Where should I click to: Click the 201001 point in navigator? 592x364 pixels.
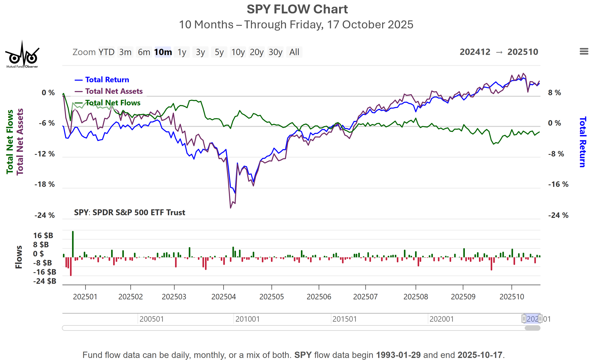[x=247, y=319]
